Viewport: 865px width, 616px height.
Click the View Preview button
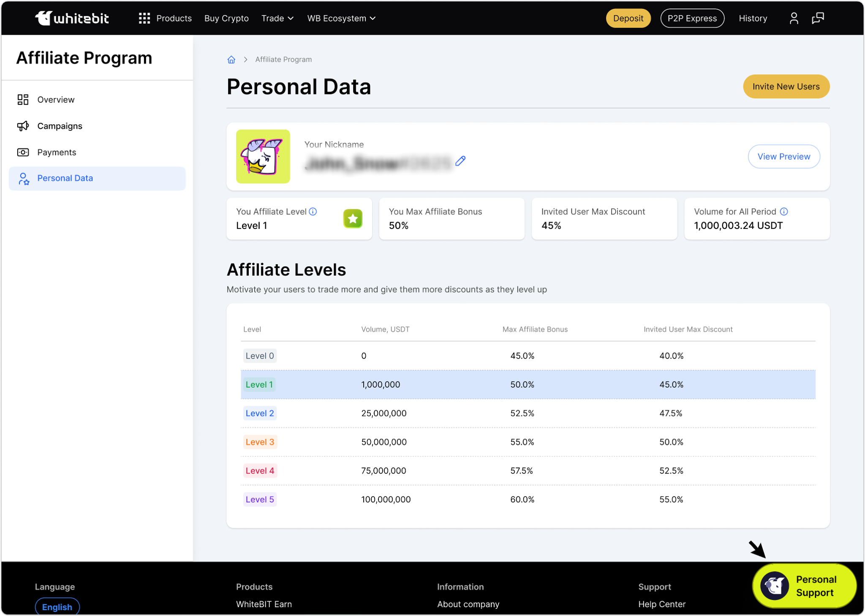coord(783,157)
